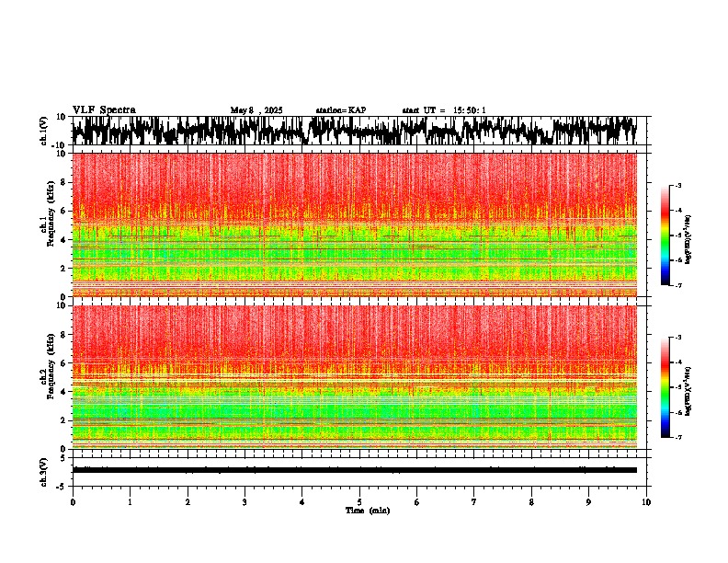Click the ch.2 frequency tick label '6'

coord(63,363)
